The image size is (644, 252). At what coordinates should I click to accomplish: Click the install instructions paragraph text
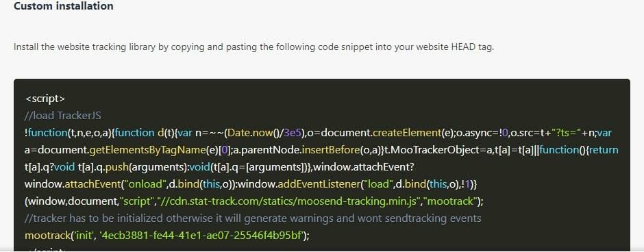[253, 47]
